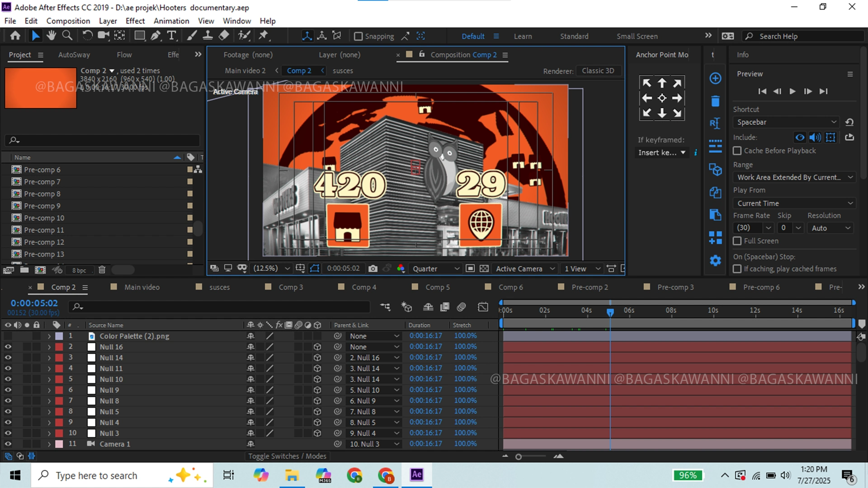Click the Classic 3D renderer button

pyautogui.click(x=598, y=71)
